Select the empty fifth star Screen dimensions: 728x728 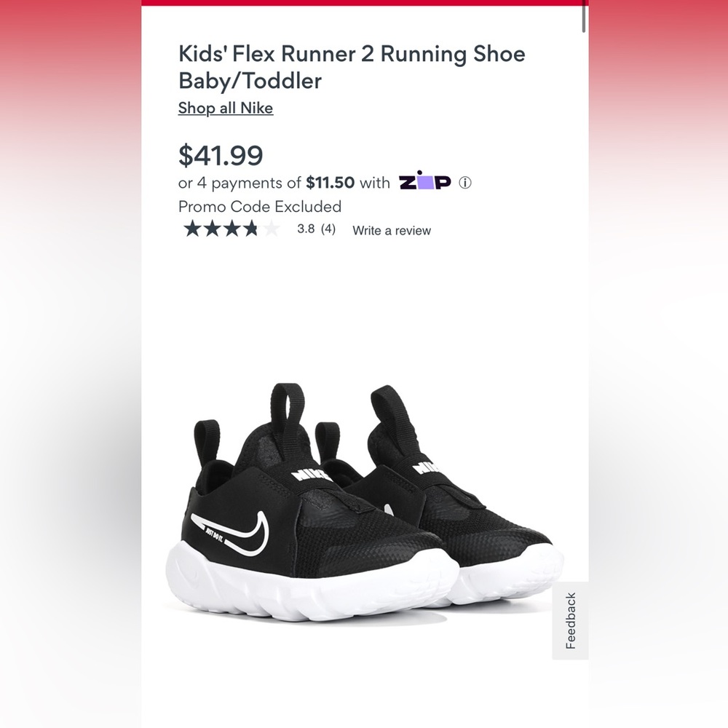tap(272, 229)
